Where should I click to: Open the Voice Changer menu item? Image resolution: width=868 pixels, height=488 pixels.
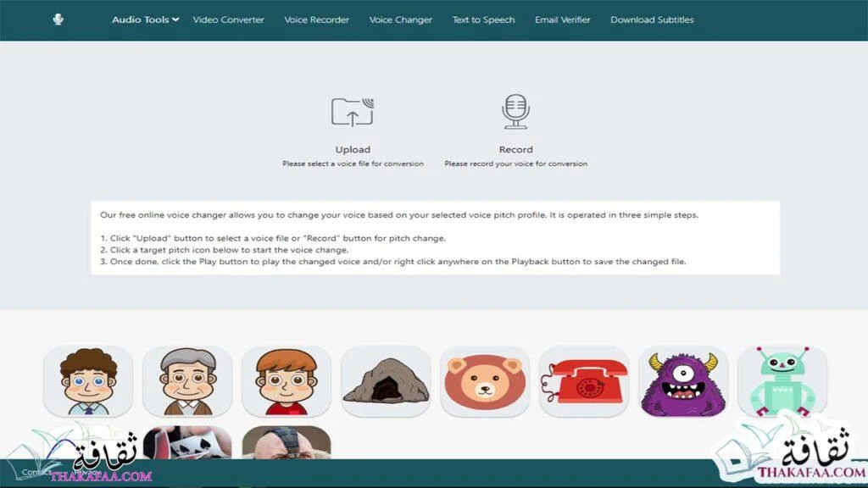click(401, 19)
